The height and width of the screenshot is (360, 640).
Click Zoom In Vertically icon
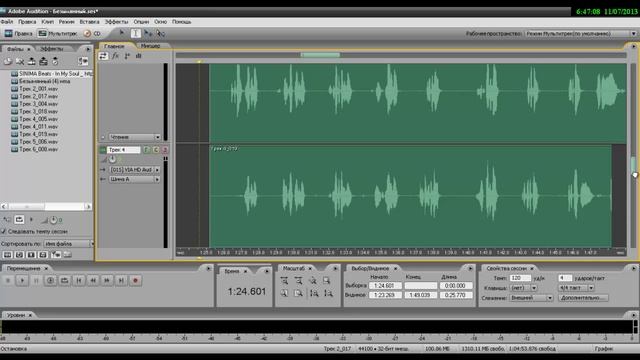(314, 293)
